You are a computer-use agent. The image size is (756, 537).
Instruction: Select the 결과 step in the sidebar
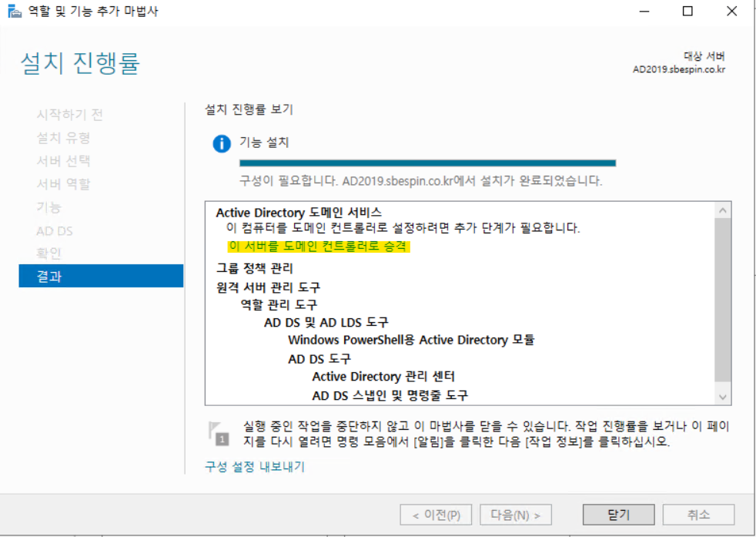click(101, 276)
